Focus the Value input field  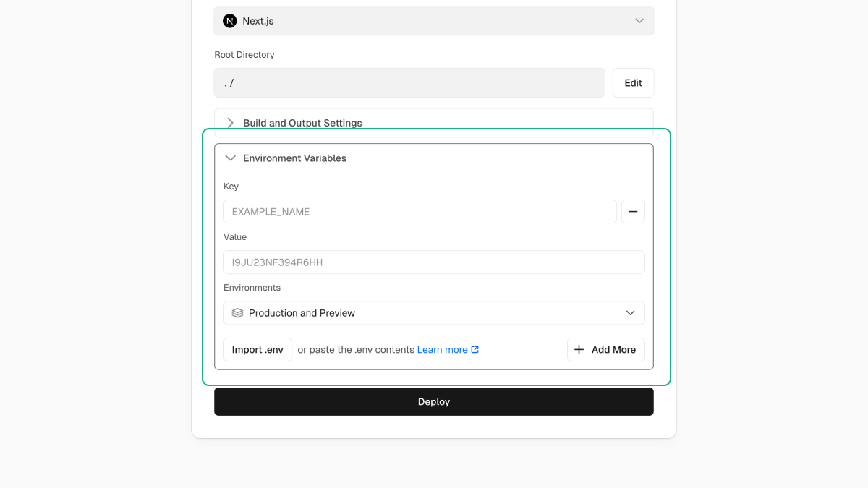(x=433, y=262)
